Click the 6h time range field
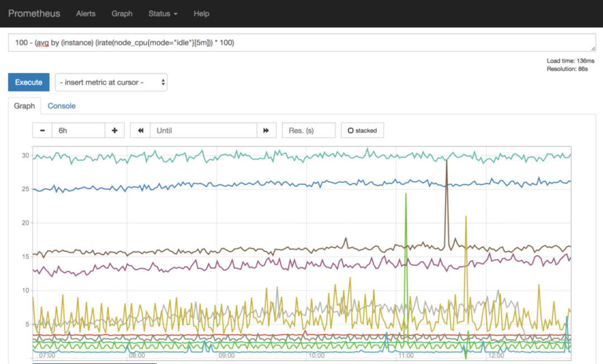Image resolution: width=603 pixels, height=364 pixels. pos(78,131)
